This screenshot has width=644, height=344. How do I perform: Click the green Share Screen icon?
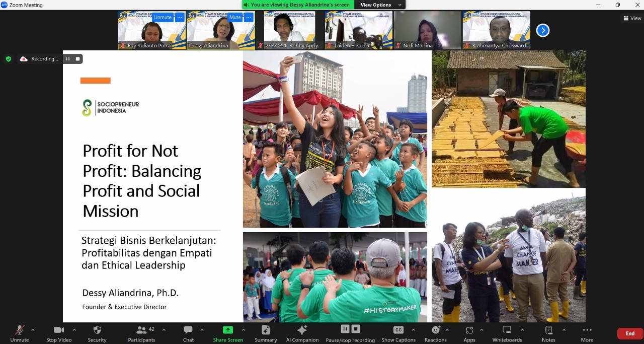(x=228, y=330)
